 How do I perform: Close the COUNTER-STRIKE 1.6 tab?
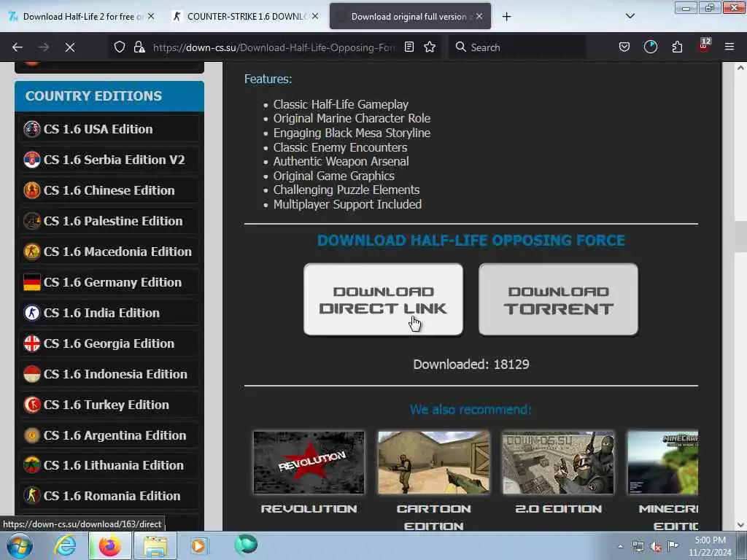[315, 16]
